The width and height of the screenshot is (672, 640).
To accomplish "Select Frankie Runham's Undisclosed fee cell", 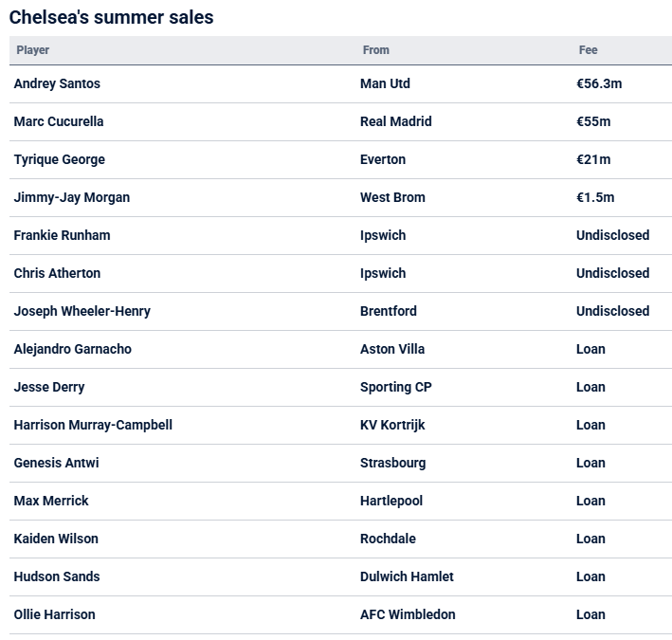I will (612, 235).
